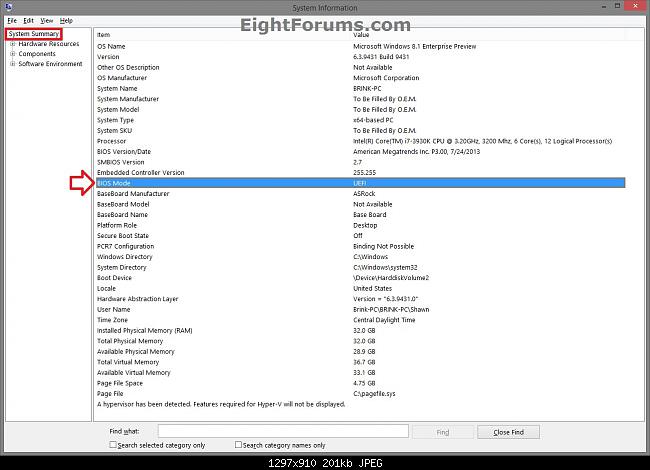Click the UEFI value cell
The height and width of the screenshot is (470, 650).
pos(360,183)
